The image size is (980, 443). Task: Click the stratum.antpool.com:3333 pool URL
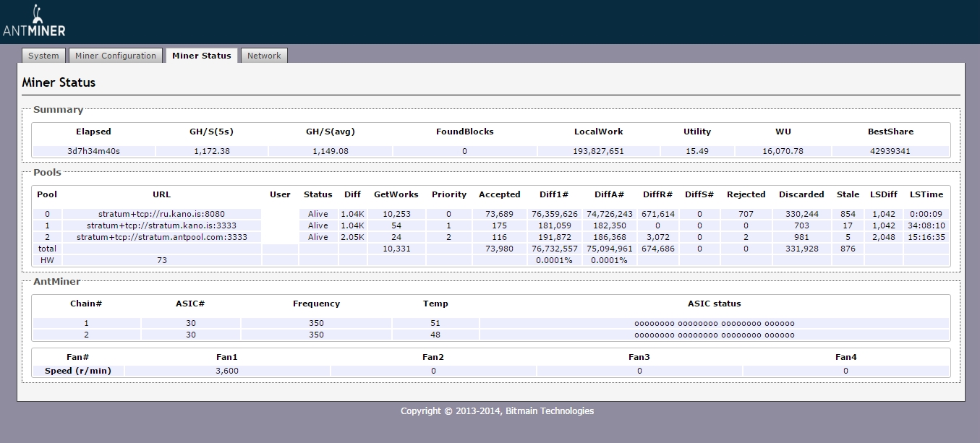coord(161,237)
